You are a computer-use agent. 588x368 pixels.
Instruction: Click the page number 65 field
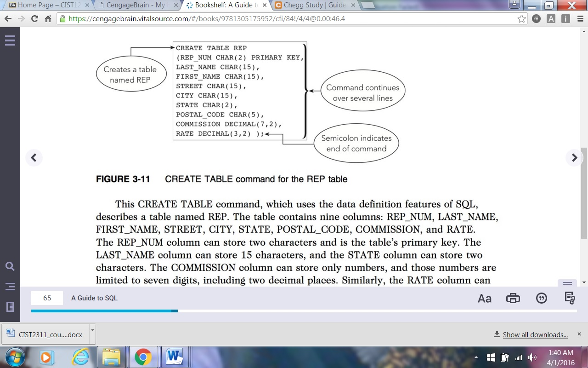[x=47, y=298]
